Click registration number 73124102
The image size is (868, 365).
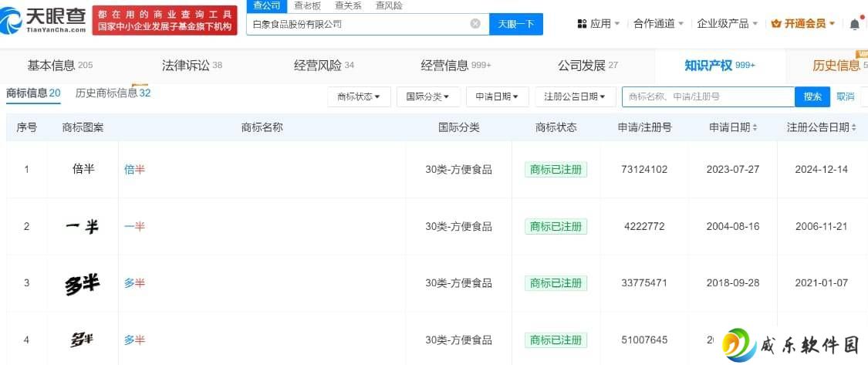point(644,170)
